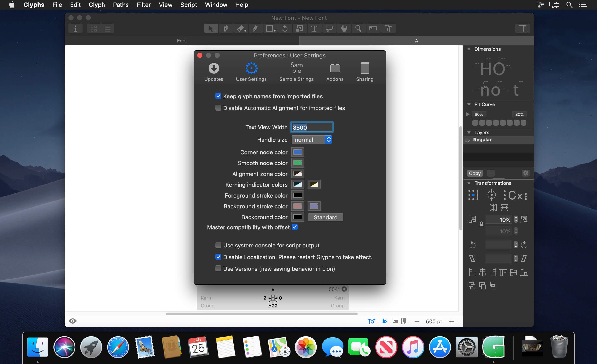Click the arrow Select tool
597x364 pixels.
211,28
